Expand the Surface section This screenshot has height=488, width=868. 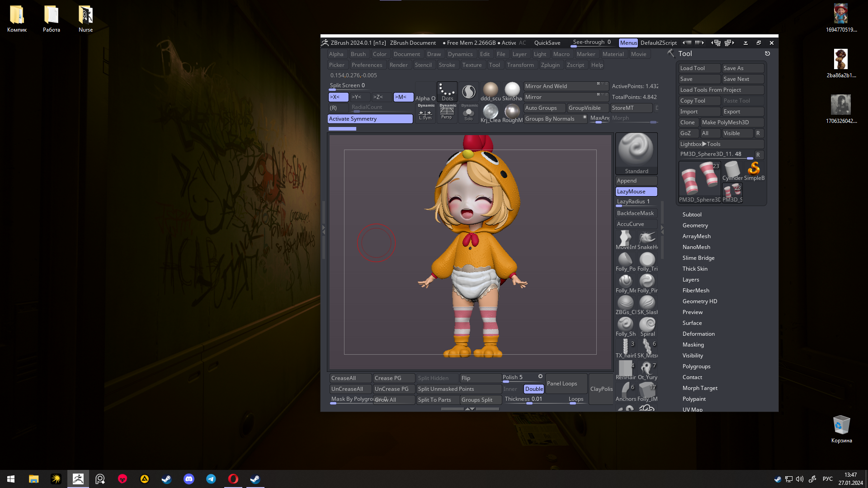(692, 323)
